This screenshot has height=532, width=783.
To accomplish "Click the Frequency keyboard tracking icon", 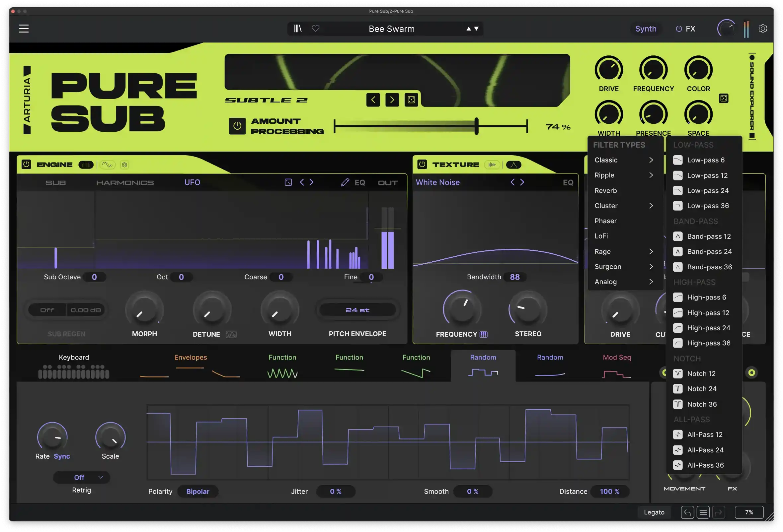I will [x=484, y=334].
